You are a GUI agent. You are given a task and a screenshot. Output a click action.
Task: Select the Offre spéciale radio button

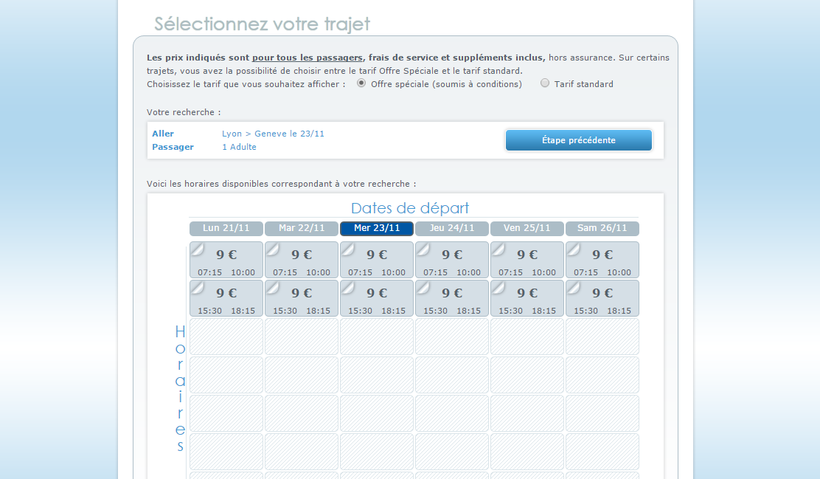(361, 84)
